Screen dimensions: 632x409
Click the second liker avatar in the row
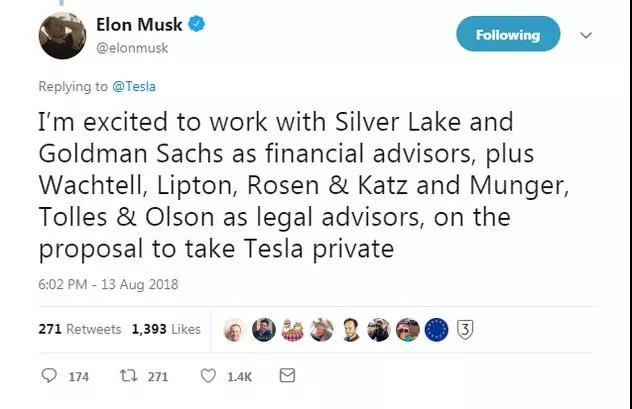[x=264, y=329]
